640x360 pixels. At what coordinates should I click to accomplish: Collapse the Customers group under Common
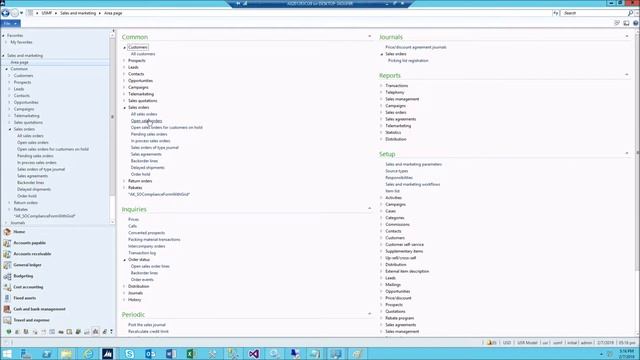click(x=124, y=48)
